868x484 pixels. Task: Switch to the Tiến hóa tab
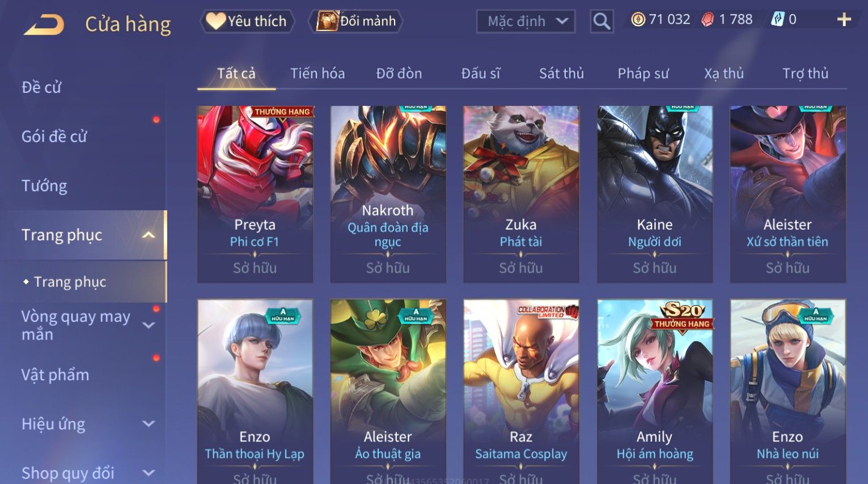[317, 73]
